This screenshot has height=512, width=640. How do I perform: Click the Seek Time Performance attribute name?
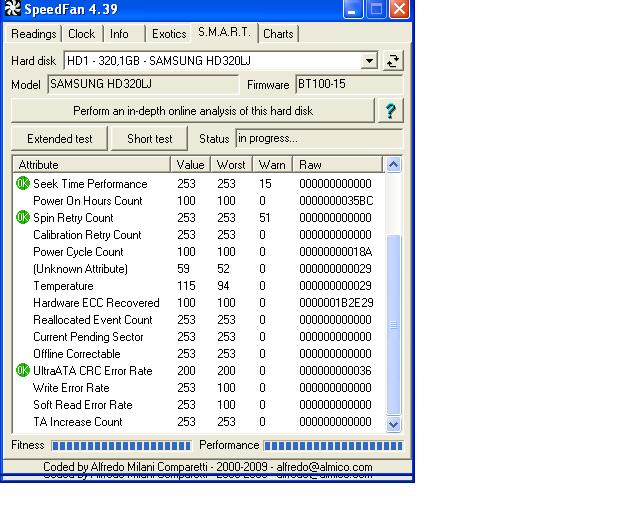click(x=90, y=184)
